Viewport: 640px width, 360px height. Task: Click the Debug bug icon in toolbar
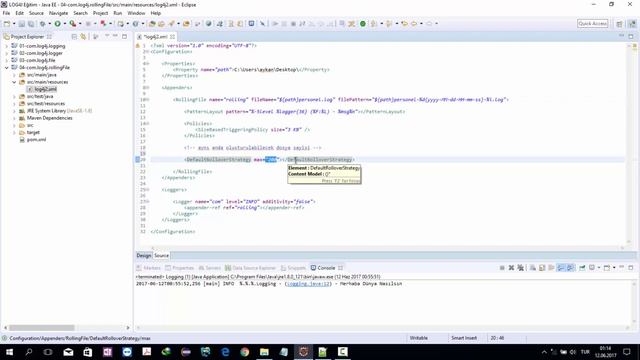(42, 24)
